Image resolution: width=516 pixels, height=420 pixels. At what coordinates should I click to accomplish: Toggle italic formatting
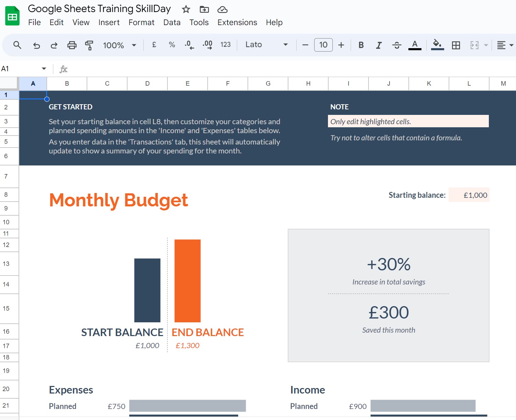[x=378, y=45]
